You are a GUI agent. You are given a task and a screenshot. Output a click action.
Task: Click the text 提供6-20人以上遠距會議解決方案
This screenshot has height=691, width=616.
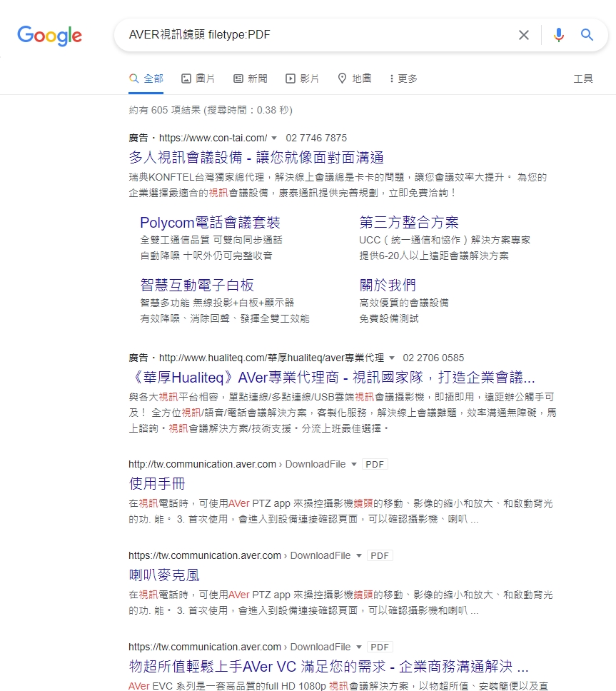[x=434, y=256]
